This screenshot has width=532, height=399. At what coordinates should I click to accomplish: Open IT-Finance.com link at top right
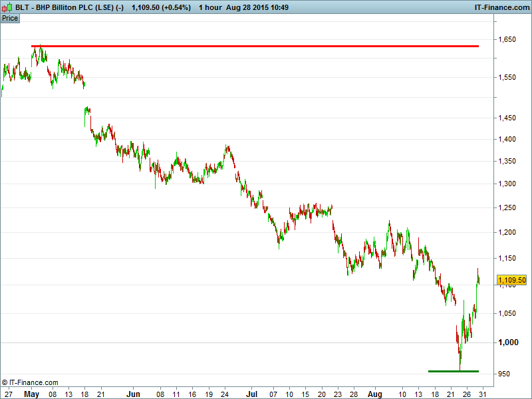point(501,7)
